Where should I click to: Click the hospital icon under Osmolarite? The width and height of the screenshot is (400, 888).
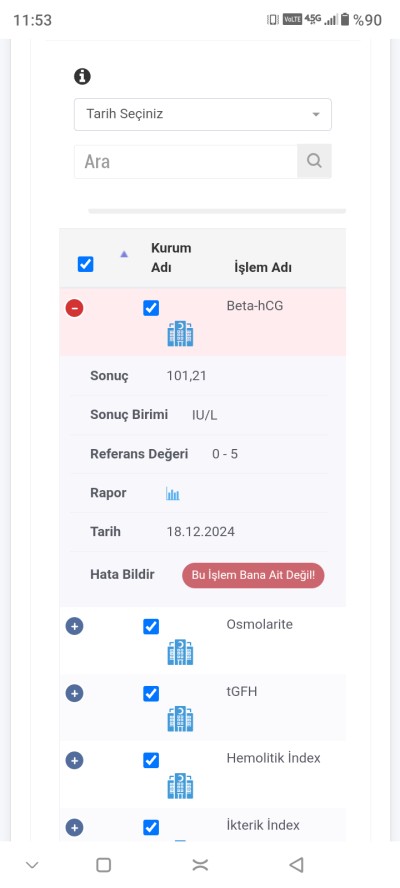180,652
